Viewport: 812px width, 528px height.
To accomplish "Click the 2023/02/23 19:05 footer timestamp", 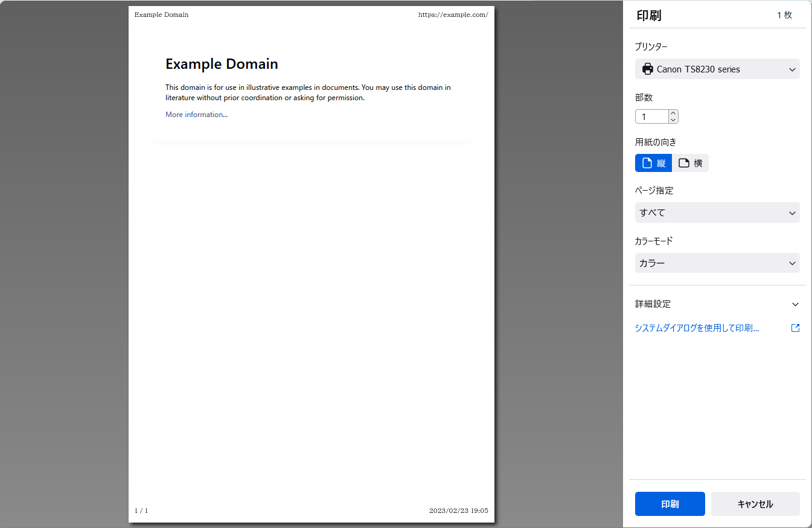I will tap(459, 511).
